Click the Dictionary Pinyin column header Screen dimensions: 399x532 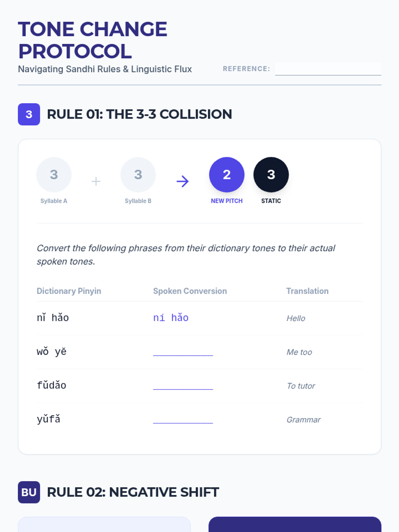(69, 291)
